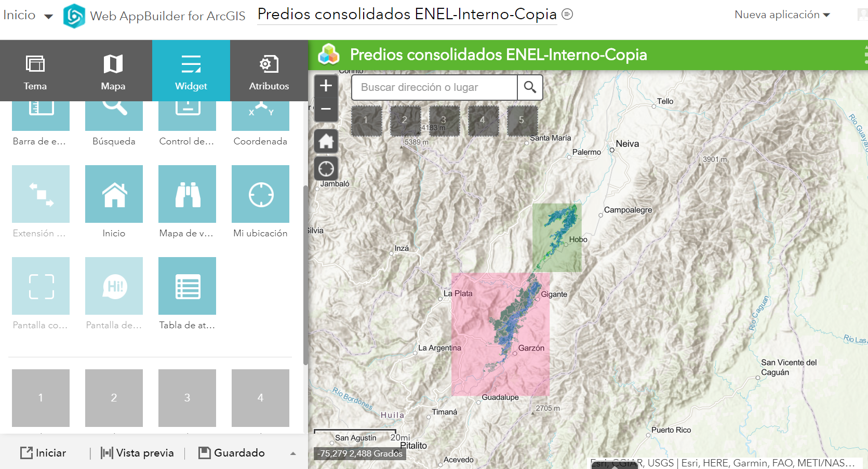Select the Widget tab

191,71
